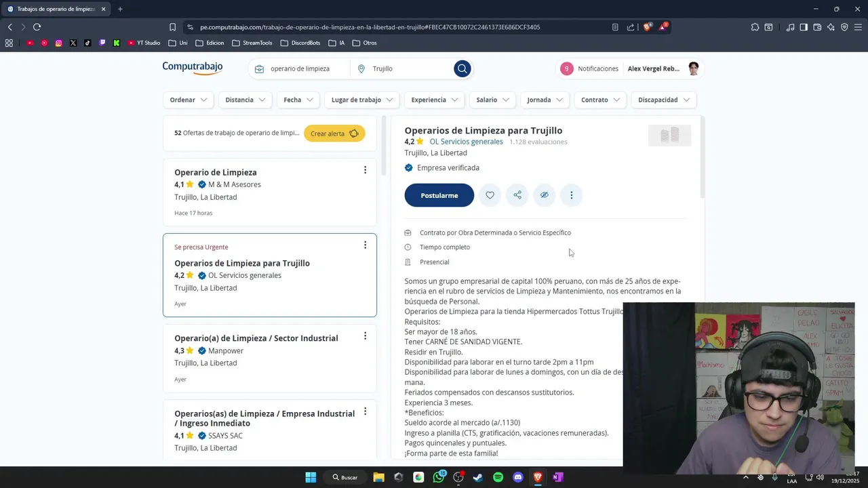Open OL Servicios generales company link in detail
This screenshot has width=868, height=488.
point(467,142)
